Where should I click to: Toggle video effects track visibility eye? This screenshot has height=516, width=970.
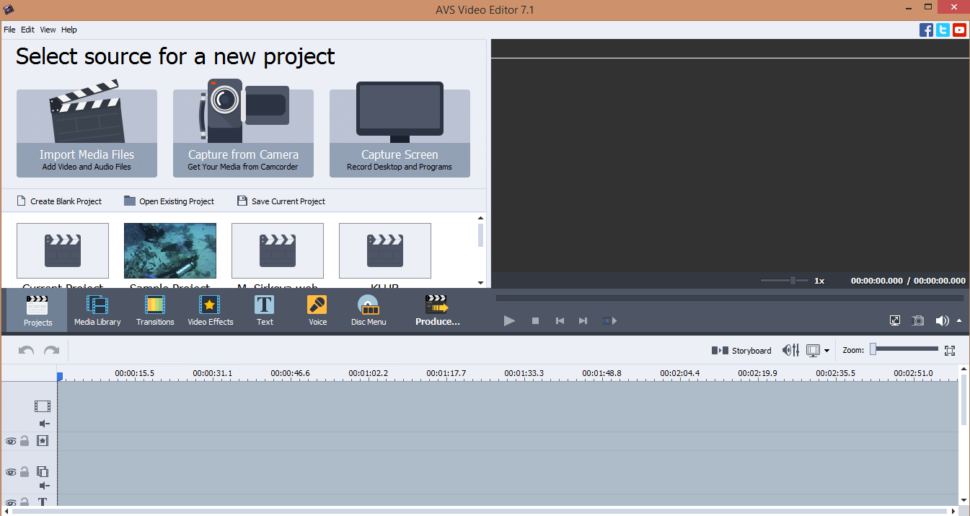point(11,441)
